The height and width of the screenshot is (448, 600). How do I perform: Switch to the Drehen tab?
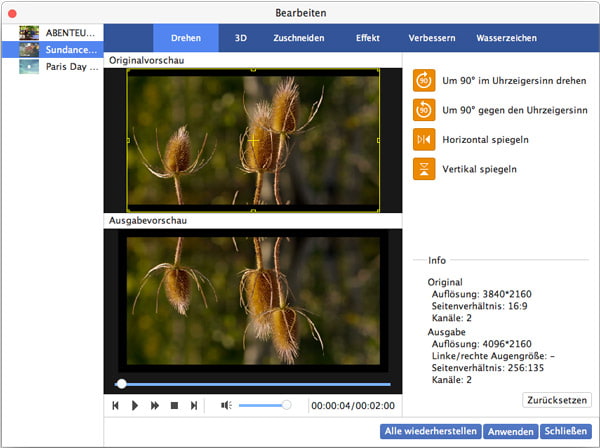pos(186,38)
